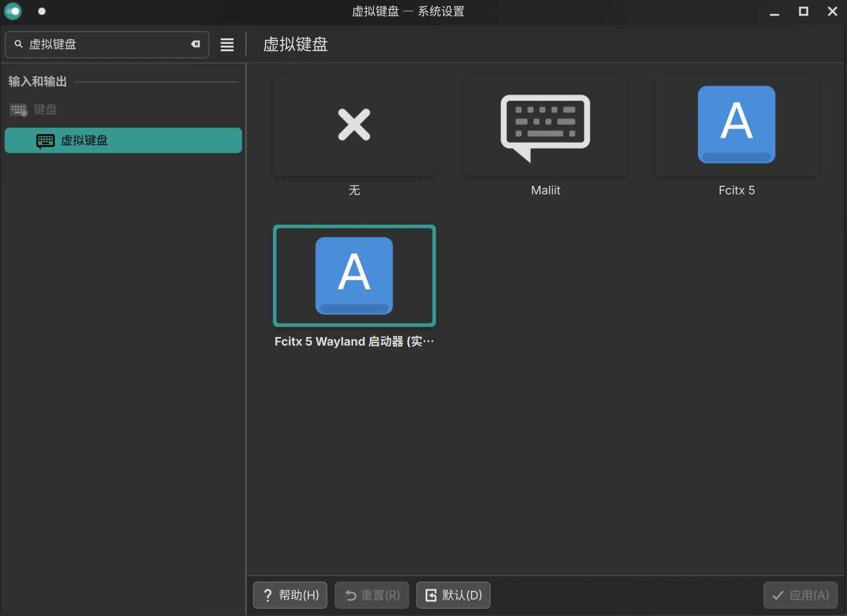Open the 虚拟键盘 sidebar entry
847x616 pixels.
tap(123, 140)
